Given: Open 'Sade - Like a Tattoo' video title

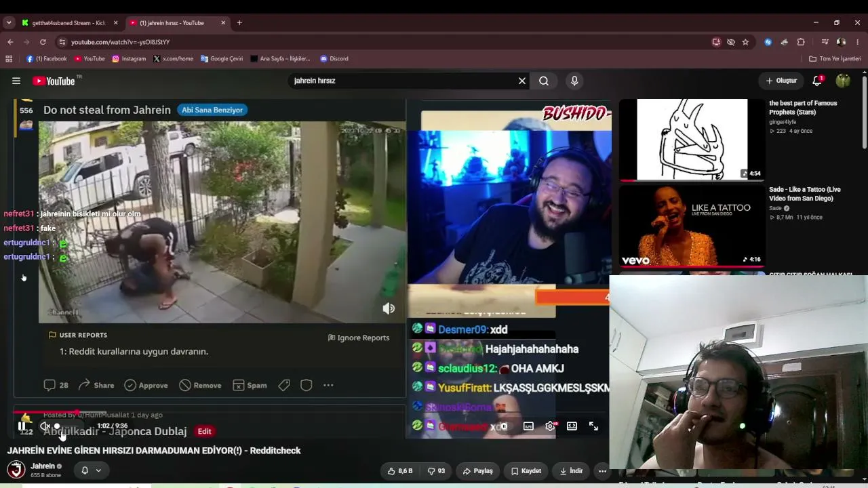Looking at the screenshot, I should coord(805,194).
